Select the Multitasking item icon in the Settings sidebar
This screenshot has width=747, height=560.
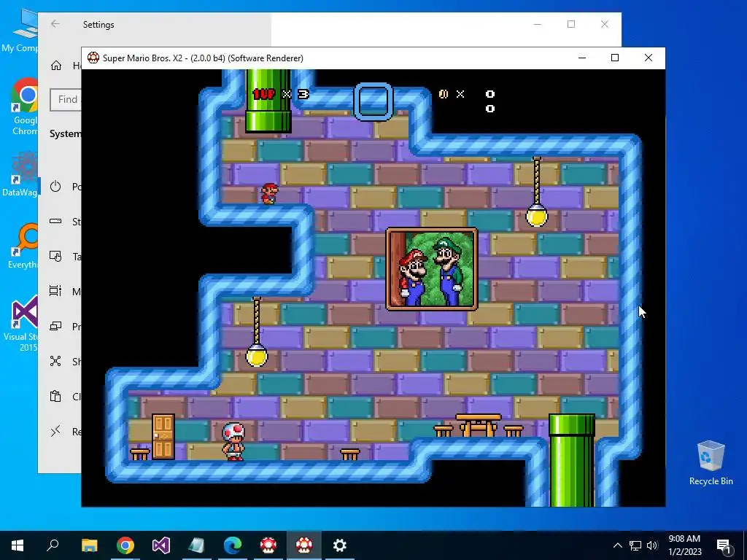coord(55,291)
